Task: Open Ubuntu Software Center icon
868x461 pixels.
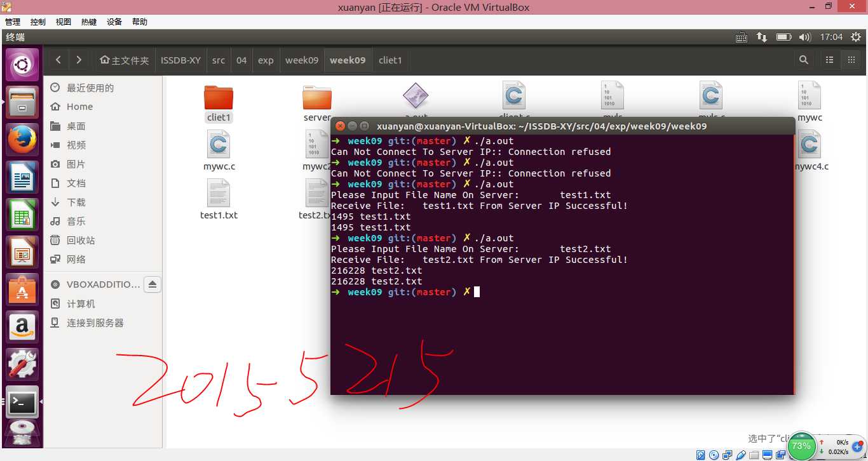Action: click(22, 290)
